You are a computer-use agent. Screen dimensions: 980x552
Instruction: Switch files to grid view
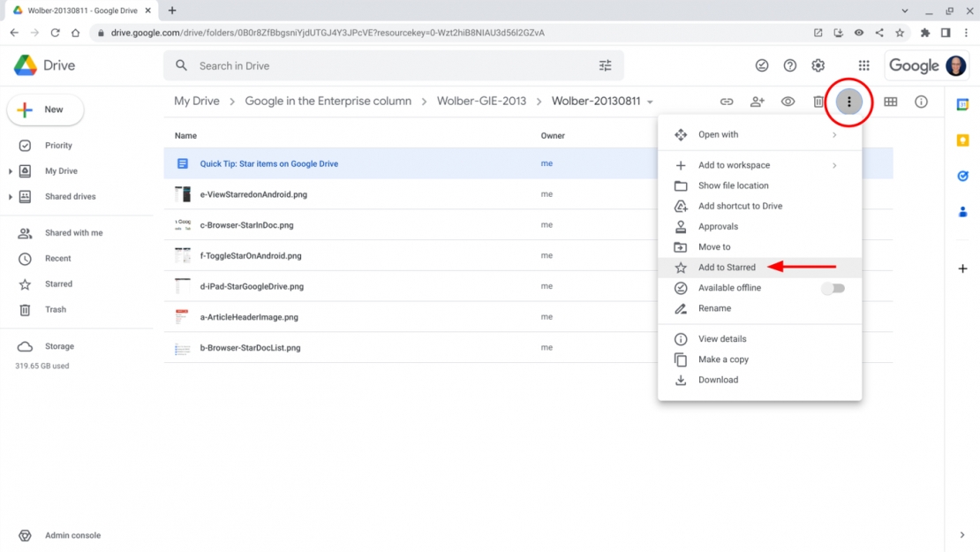click(891, 102)
